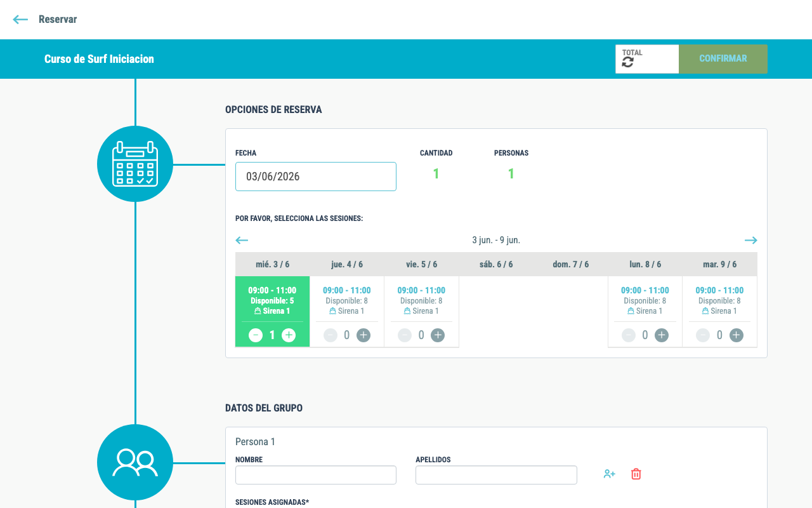This screenshot has width=812, height=508.
Task: Click the 09:00 - 11:00 session on mar. 9/6
Action: click(x=719, y=290)
